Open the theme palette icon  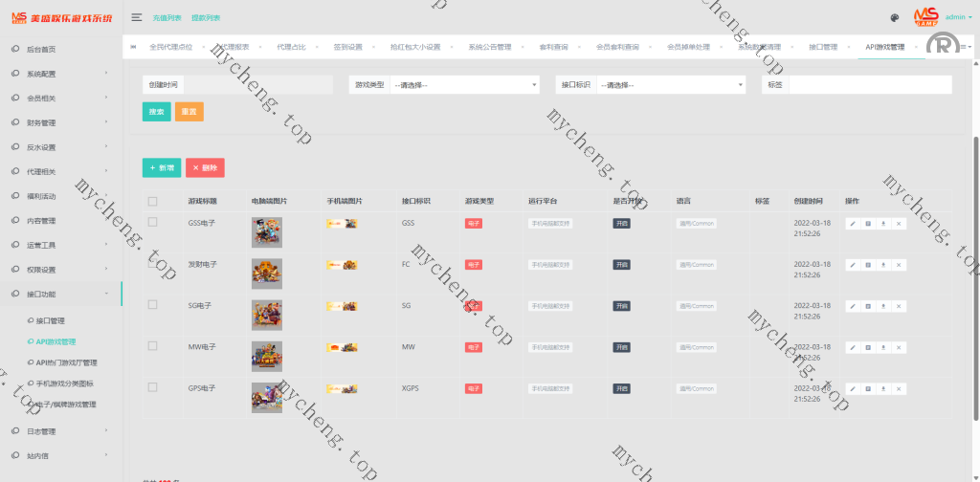895,17
